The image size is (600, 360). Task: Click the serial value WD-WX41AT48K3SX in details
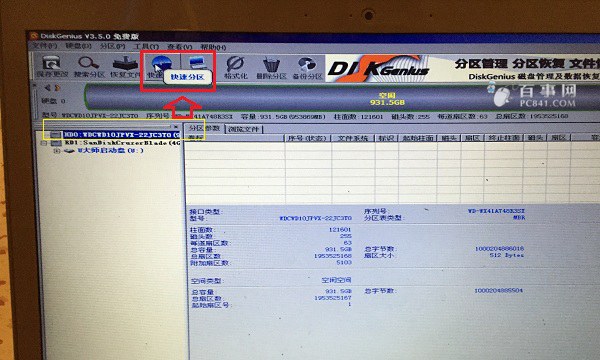(496, 211)
